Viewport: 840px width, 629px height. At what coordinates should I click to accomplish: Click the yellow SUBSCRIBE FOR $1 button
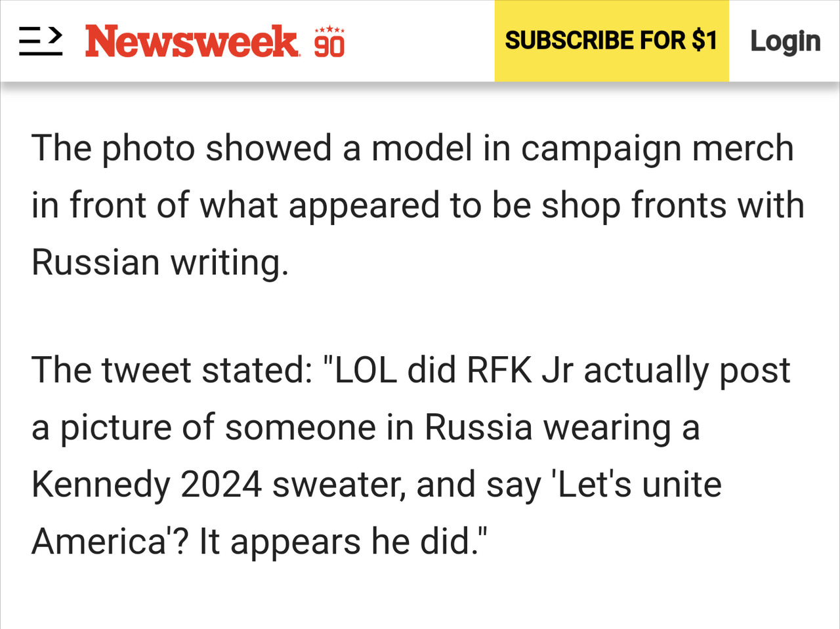point(610,41)
